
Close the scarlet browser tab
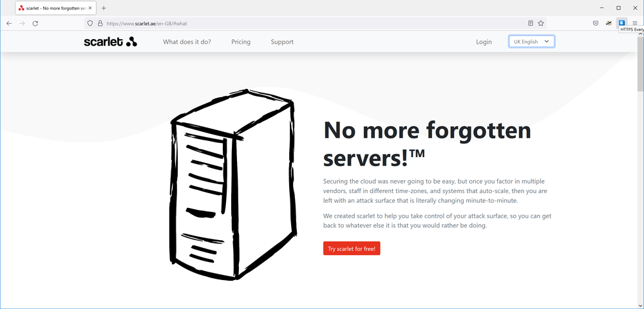(x=90, y=8)
